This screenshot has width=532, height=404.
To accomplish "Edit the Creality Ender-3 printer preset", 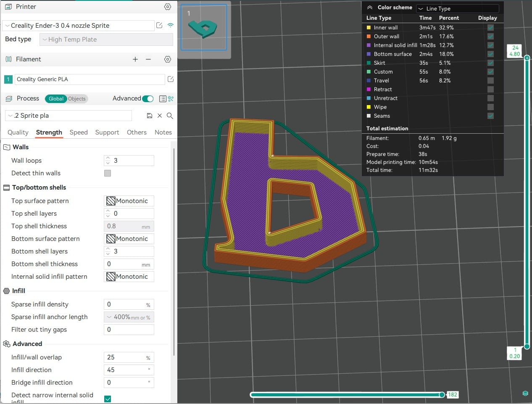I will [x=159, y=25].
